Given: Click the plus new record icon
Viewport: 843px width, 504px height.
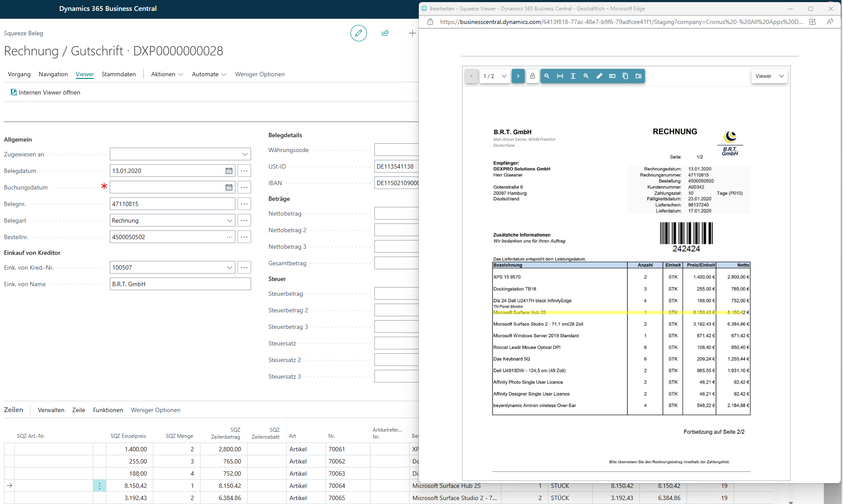Looking at the screenshot, I should [x=412, y=33].
